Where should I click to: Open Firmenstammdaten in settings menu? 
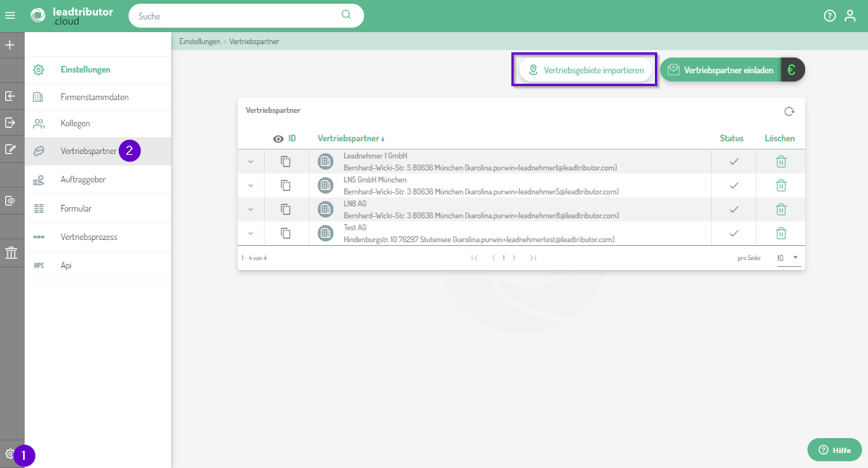(x=90, y=97)
